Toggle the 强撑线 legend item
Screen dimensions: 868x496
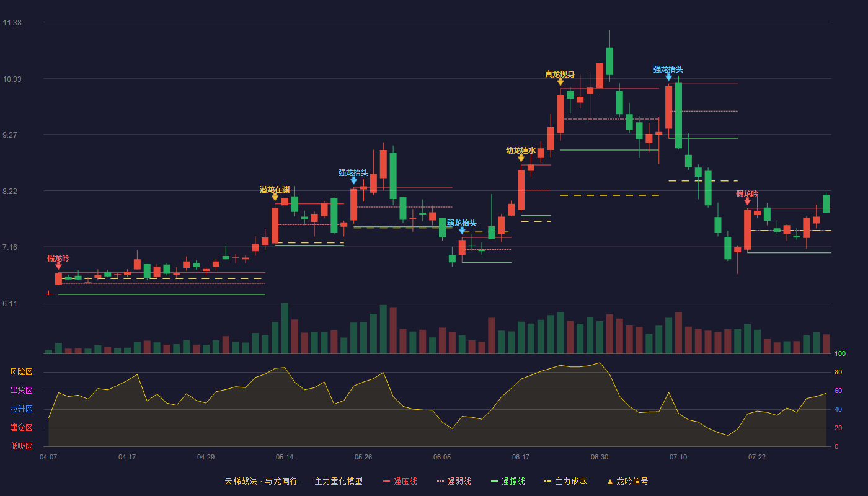click(508, 481)
